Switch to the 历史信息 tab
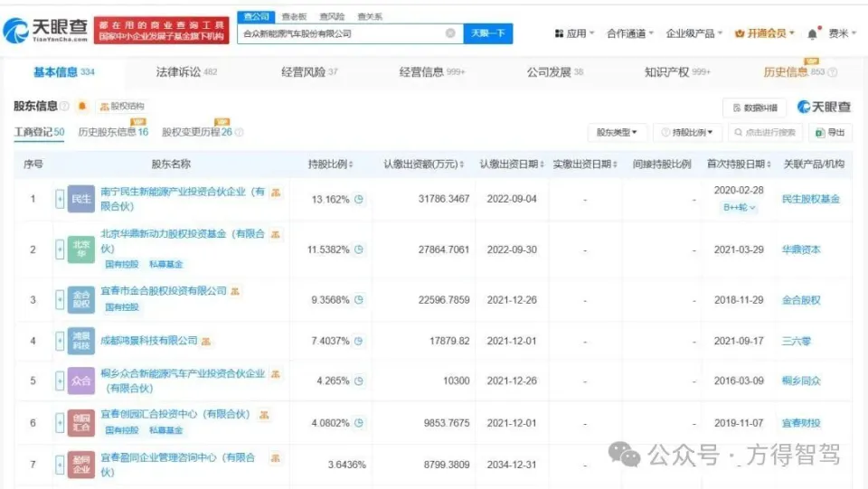 794,72
